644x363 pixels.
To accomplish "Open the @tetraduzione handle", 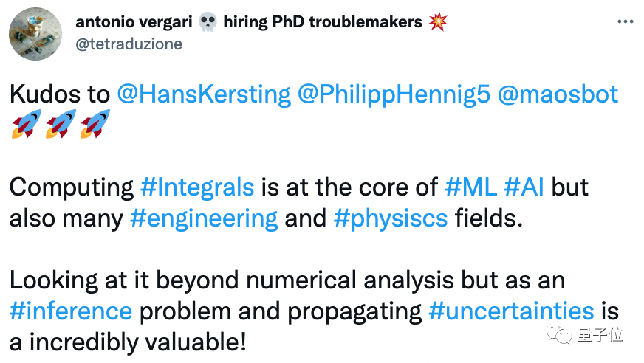I will [x=129, y=44].
